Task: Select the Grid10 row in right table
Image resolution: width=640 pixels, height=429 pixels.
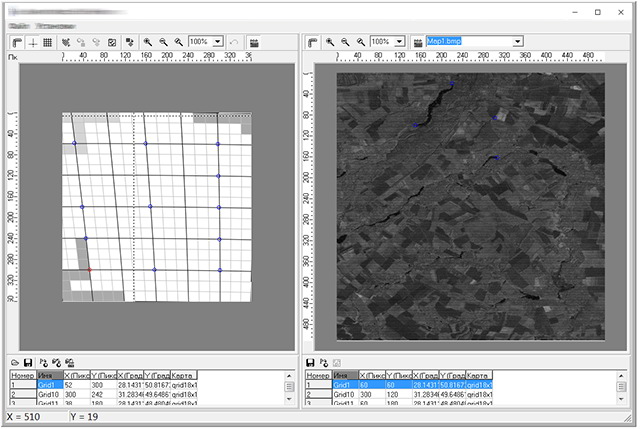Action: click(399, 395)
